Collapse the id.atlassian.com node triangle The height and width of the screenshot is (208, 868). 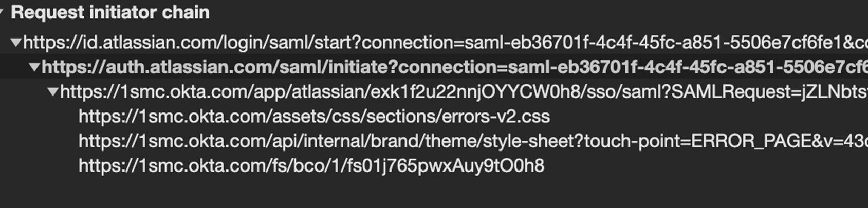(16, 42)
